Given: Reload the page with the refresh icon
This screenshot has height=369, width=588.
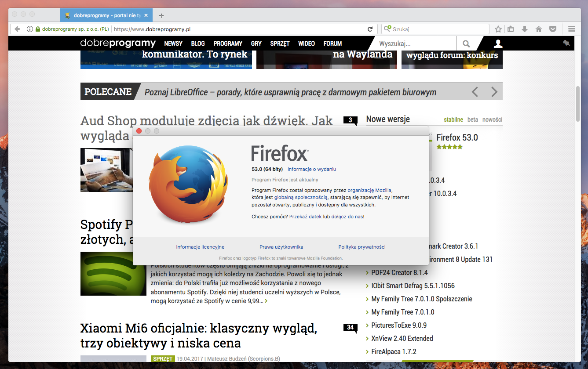Looking at the screenshot, I should pos(370,29).
